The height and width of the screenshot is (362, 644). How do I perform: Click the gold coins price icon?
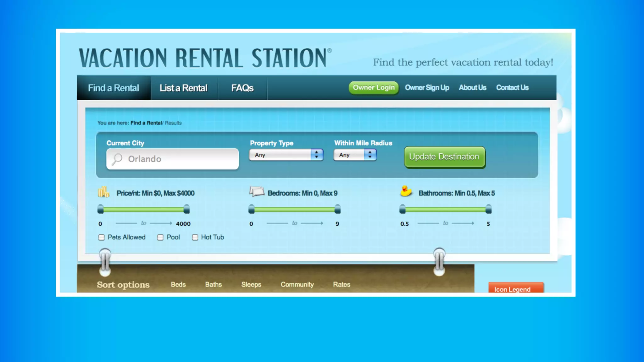tap(103, 192)
